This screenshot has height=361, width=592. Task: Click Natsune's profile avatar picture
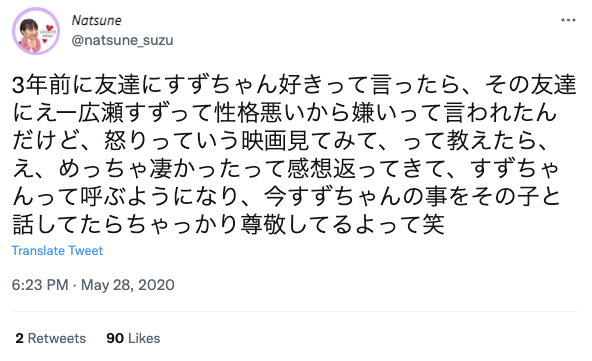[x=36, y=31]
